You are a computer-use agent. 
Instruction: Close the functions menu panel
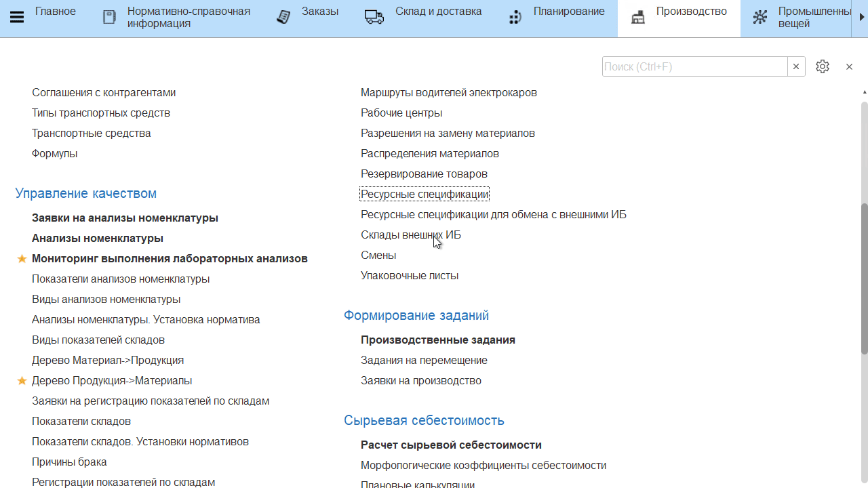click(849, 66)
